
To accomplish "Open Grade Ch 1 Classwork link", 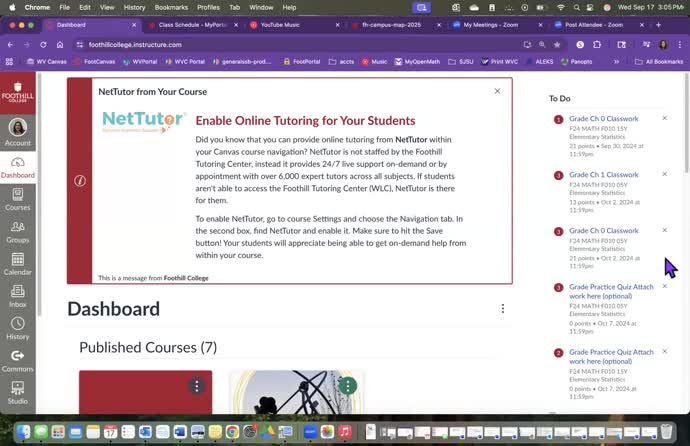I will coord(603,175).
